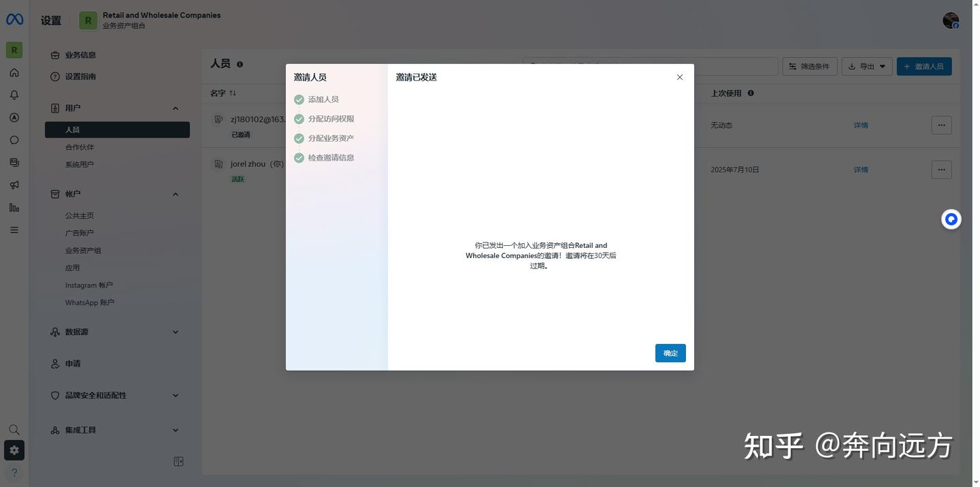Collapse the 用户 section chevron

click(x=175, y=108)
